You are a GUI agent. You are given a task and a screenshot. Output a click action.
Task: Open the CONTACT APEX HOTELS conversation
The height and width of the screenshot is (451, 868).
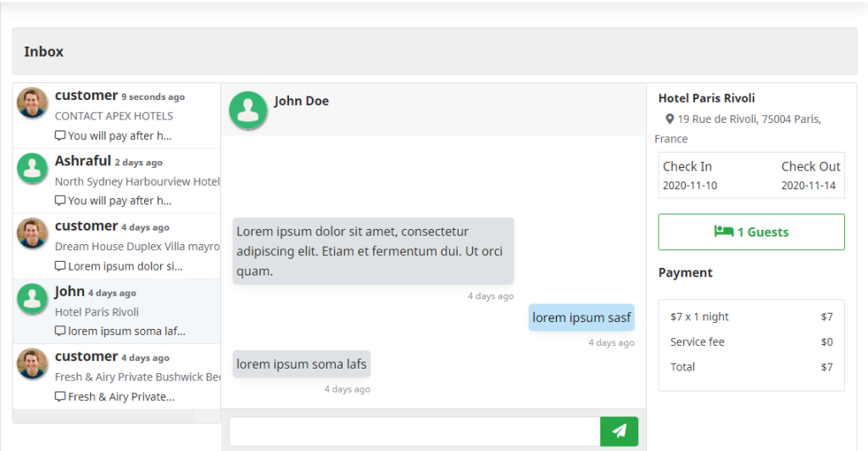pyautogui.click(x=114, y=116)
